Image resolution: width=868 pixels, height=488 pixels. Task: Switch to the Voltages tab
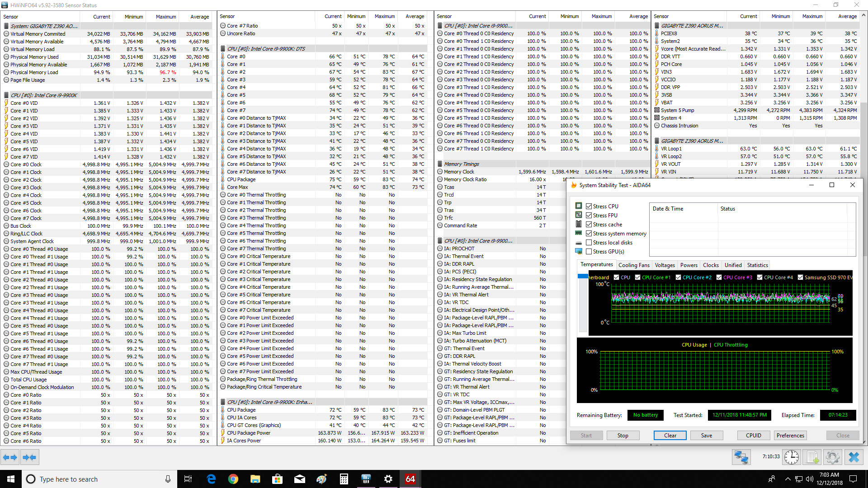pyautogui.click(x=665, y=265)
